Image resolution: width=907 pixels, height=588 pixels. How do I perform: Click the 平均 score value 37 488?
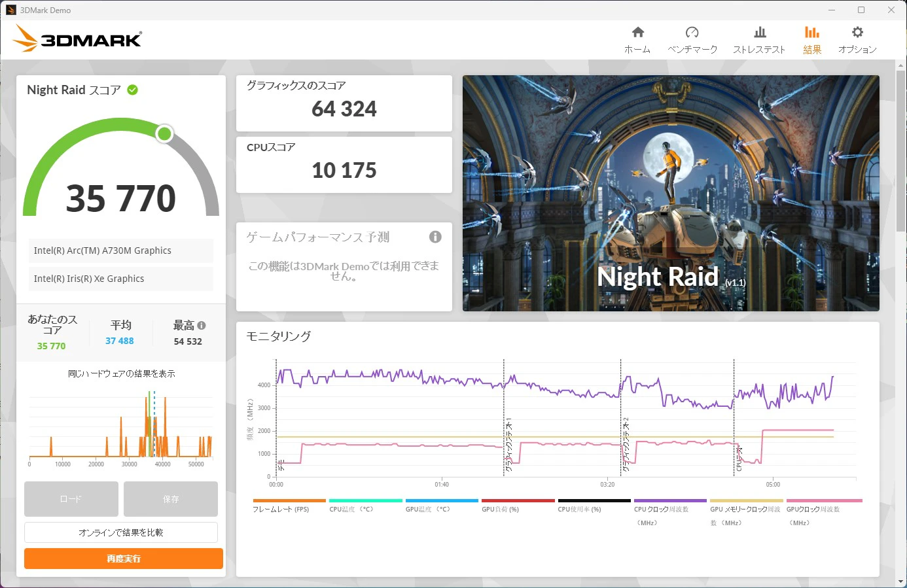tap(120, 341)
